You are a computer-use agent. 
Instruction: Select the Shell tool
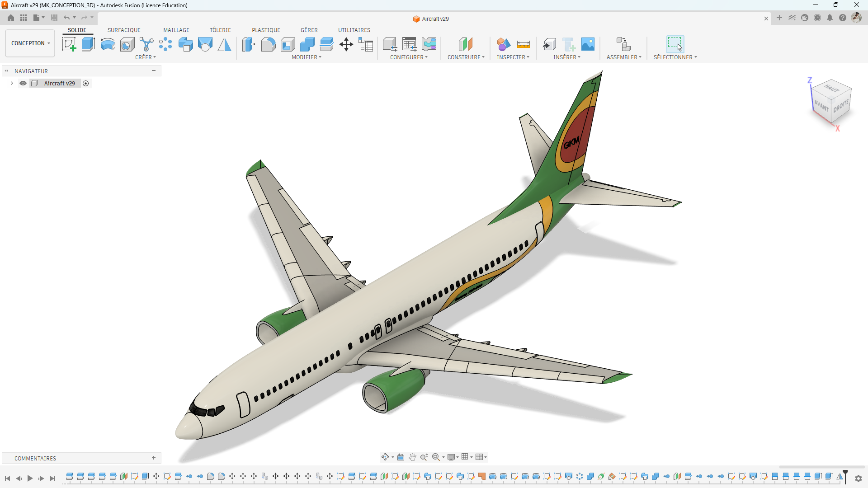[x=288, y=44]
